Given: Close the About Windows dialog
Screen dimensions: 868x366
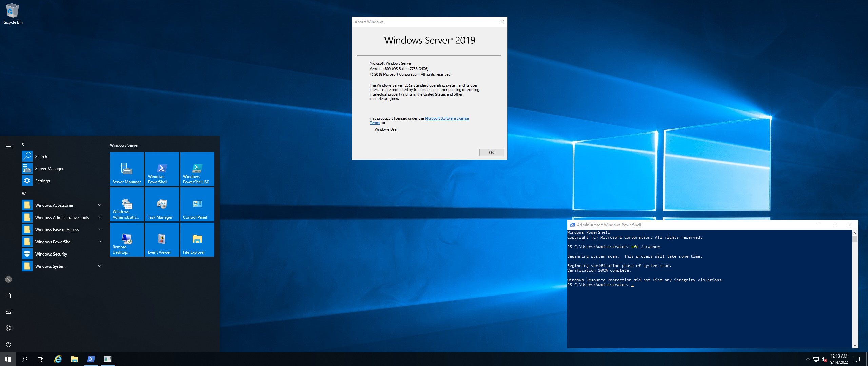Looking at the screenshot, I should click(x=502, y=22).
